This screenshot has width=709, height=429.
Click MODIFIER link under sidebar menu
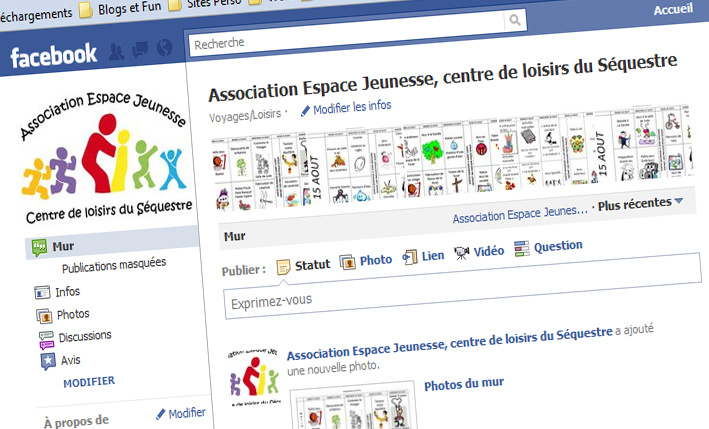pos(89,382)
